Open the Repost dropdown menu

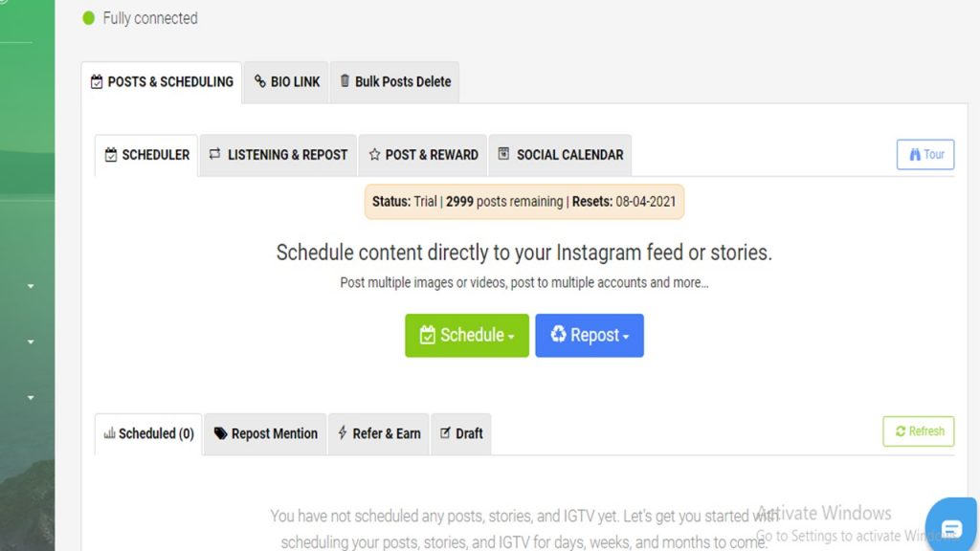click(x=590, y=336)
